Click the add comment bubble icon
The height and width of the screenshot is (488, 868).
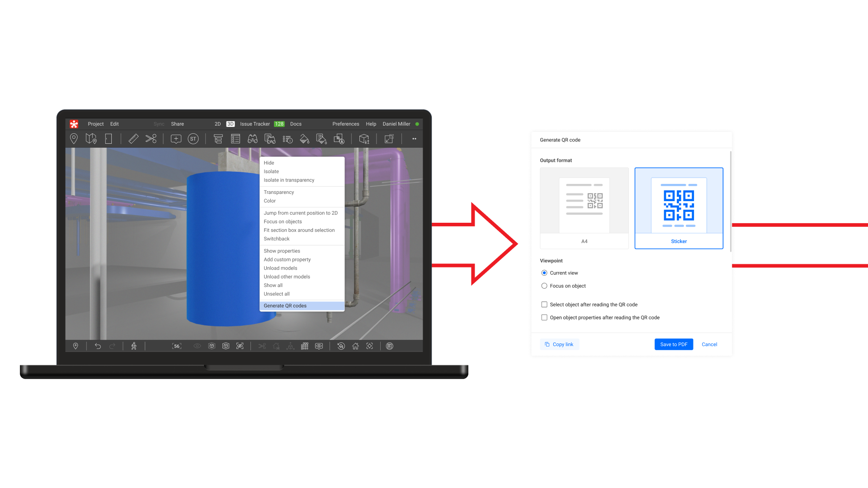pyautogui.click(x=176, y=139)
